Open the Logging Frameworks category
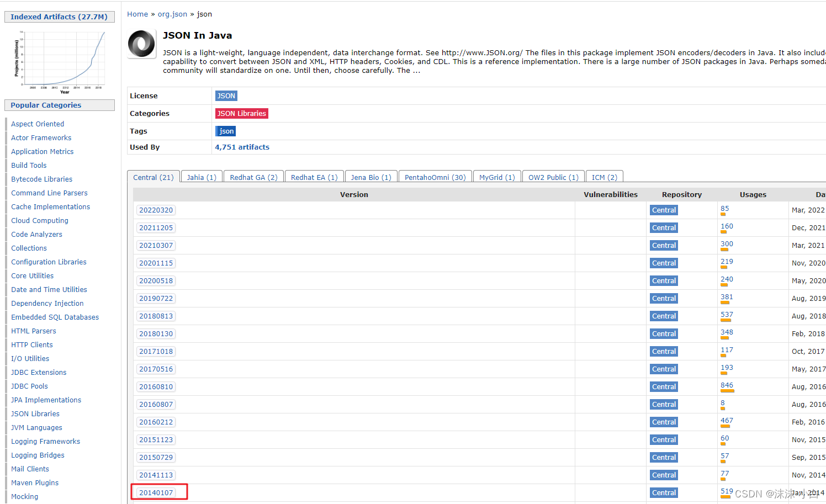826x504 pixels. tap(46, 442)
